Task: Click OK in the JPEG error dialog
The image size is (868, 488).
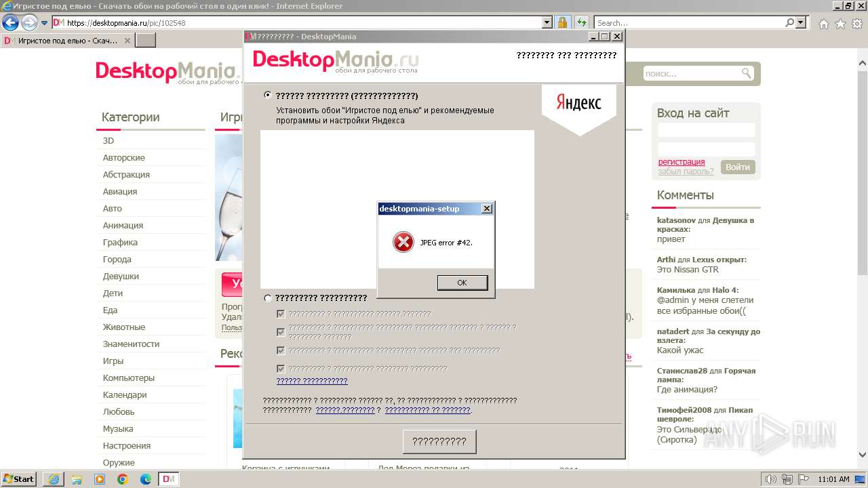Action: point(462,283)
